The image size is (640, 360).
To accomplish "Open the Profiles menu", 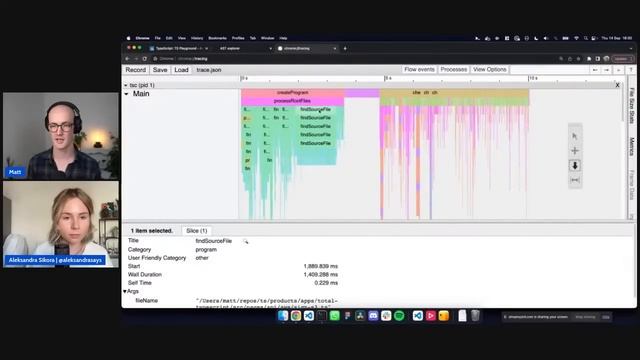I will coord(238,38).
